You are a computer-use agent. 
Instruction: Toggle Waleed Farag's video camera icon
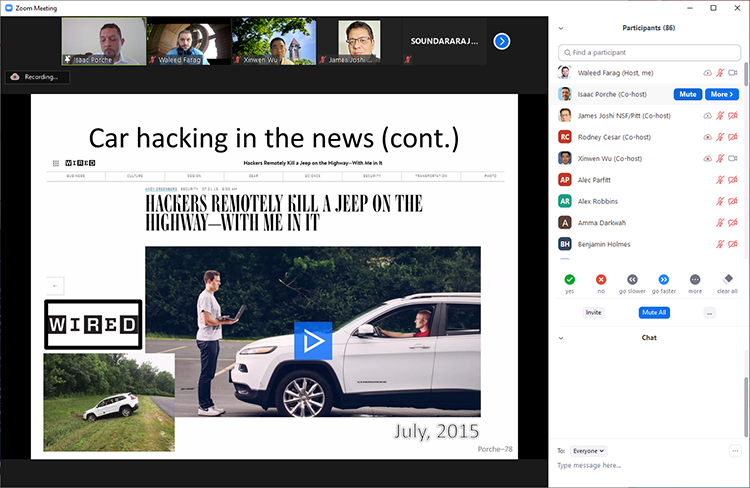point(733,73)
